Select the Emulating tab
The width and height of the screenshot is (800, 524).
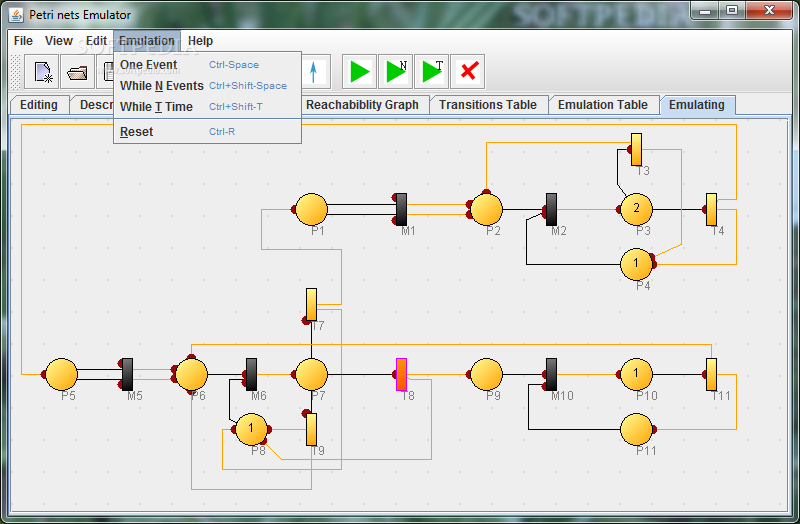697,105
